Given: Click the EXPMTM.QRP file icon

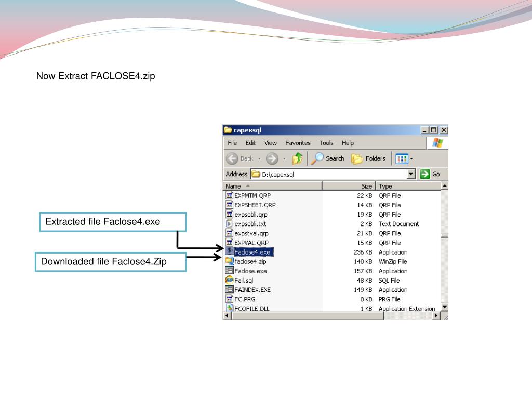Looking at the screenshot, I should click(229, 195).
